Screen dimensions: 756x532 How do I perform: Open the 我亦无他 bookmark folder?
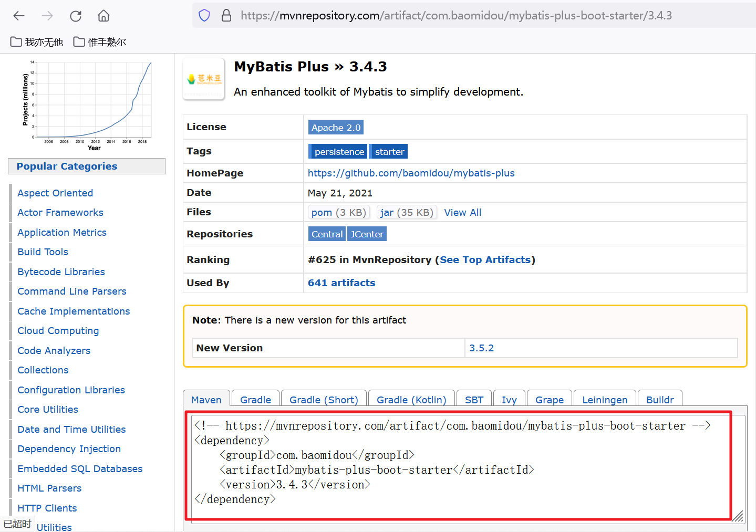point(37,42)
